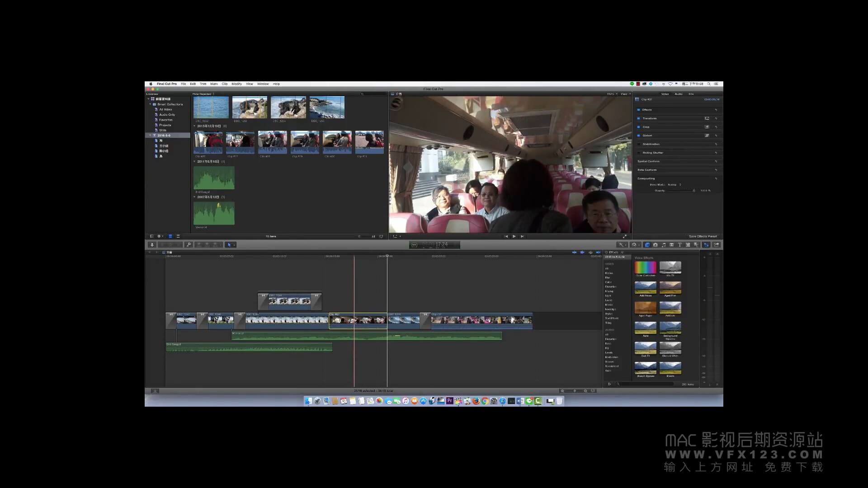868x488 pixels.
Task: Adjust the browser clip duration slider
Action: 365,236
